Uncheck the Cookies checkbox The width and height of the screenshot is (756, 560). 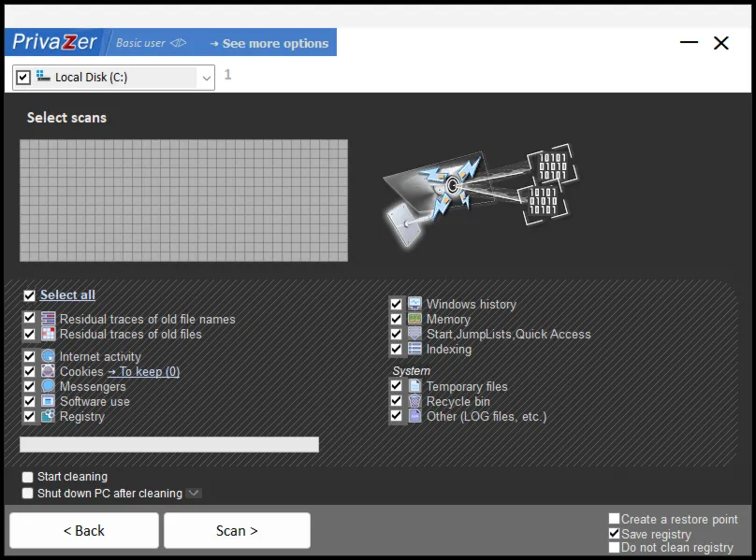tap(29, 371)
